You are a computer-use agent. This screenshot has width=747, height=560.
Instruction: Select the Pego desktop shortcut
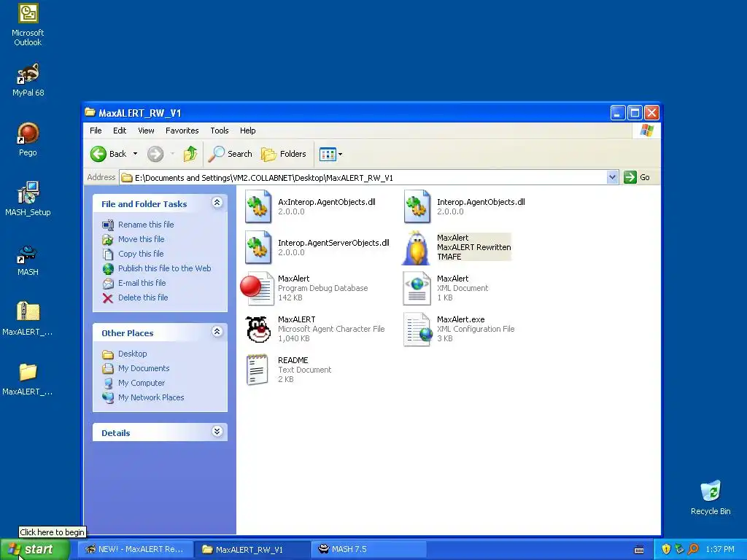[28, 133]
